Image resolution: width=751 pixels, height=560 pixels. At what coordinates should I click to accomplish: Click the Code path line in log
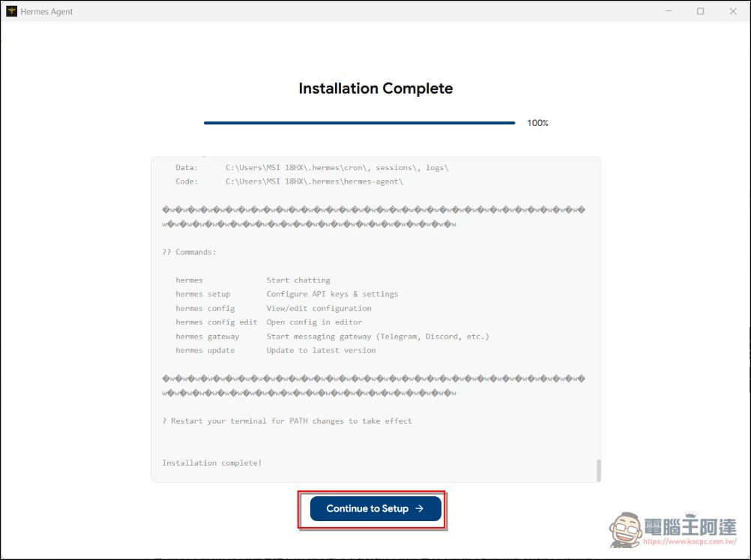click(289, 181)
